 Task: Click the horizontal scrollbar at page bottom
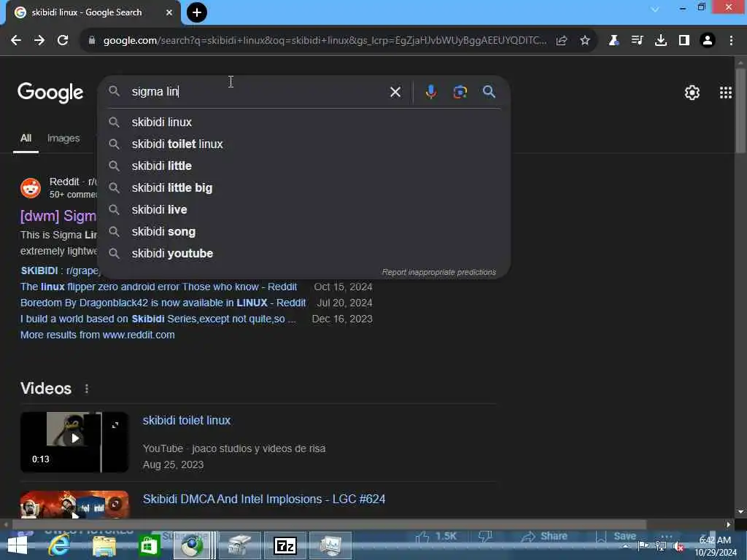coord(329,524)
